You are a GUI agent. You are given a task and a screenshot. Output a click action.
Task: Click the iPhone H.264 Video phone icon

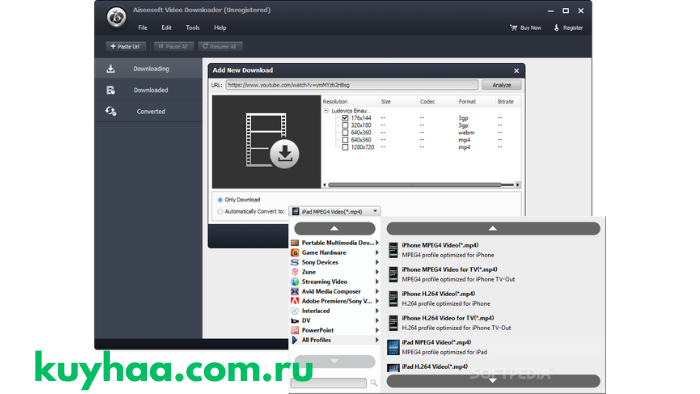tap(393, 299)
